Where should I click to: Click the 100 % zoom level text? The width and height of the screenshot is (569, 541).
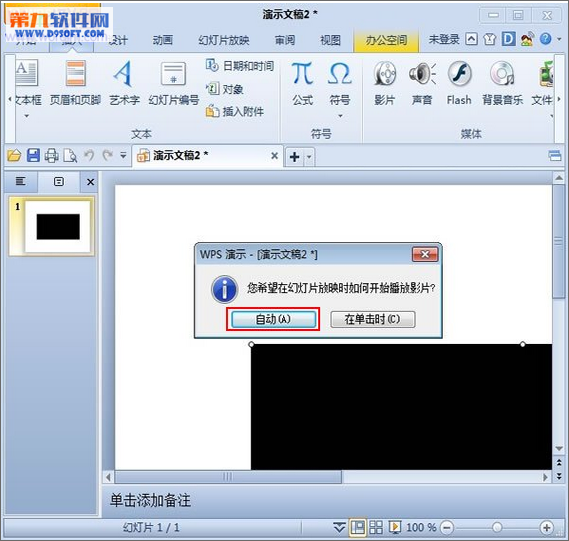[x=421, y=527]
